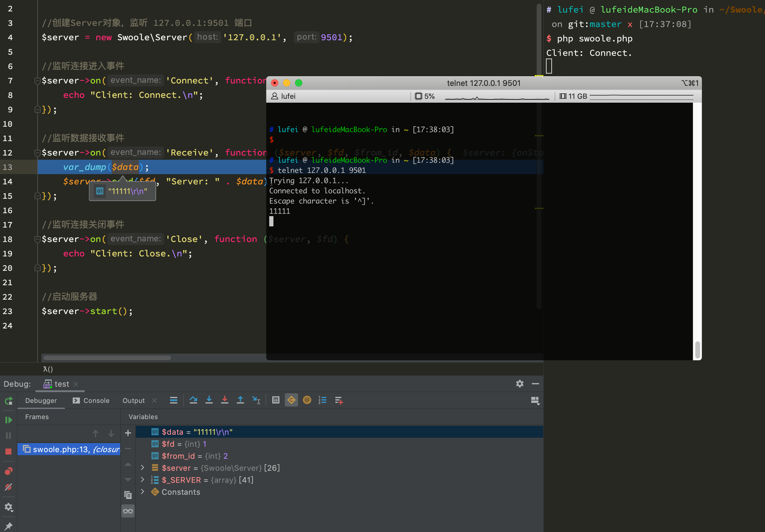Click the Step Out icon
Image resolution: width=765 pixels, height=532 pixels.
pos(240,400)
